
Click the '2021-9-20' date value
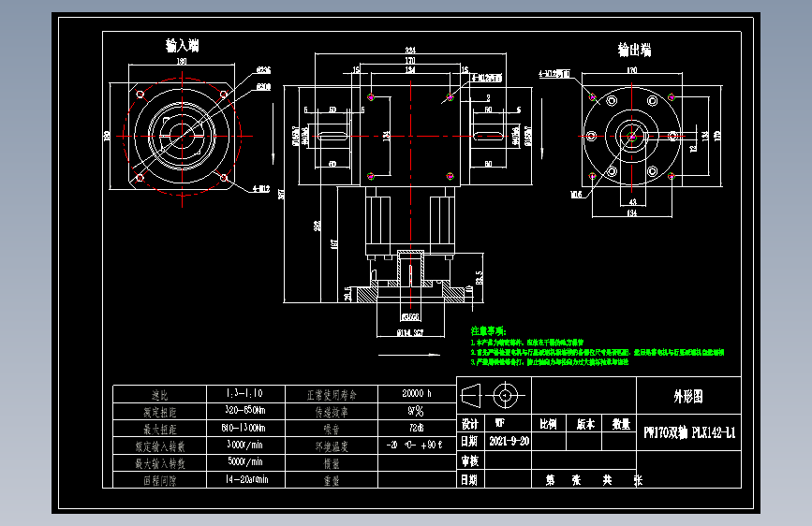point(509,441)
